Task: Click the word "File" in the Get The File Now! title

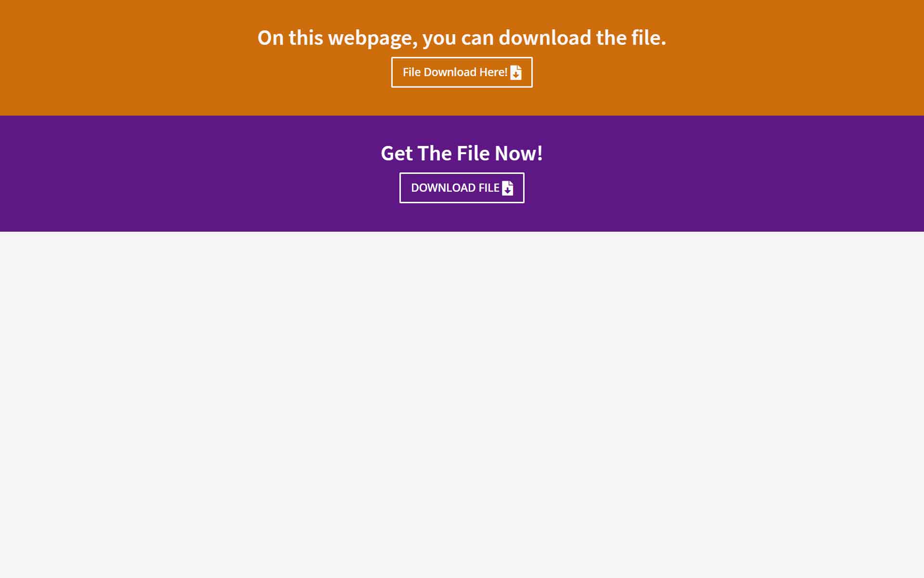Action: [x=473, y=153]
